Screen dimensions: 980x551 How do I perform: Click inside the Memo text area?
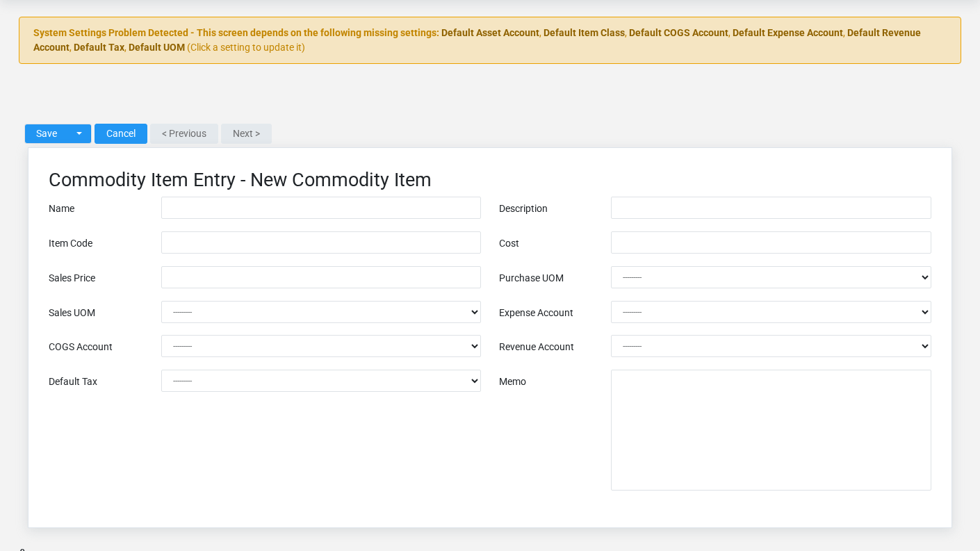click(x=771, y=430)
